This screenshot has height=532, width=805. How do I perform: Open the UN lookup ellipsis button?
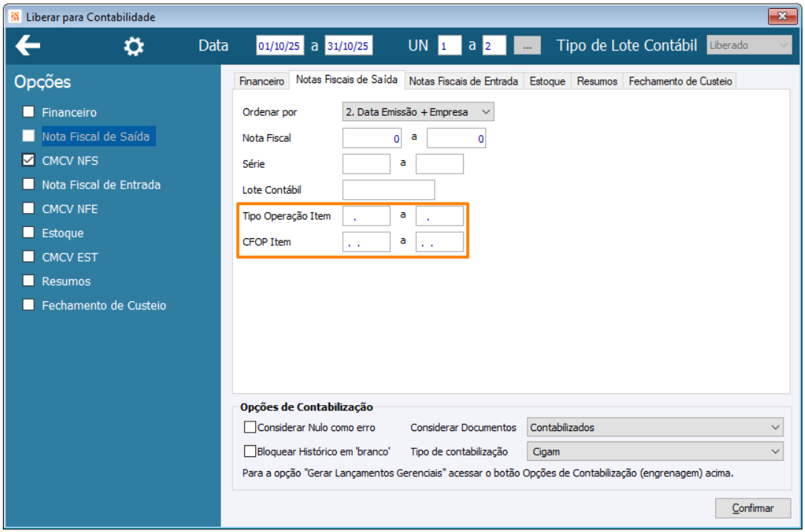(528, 46)
